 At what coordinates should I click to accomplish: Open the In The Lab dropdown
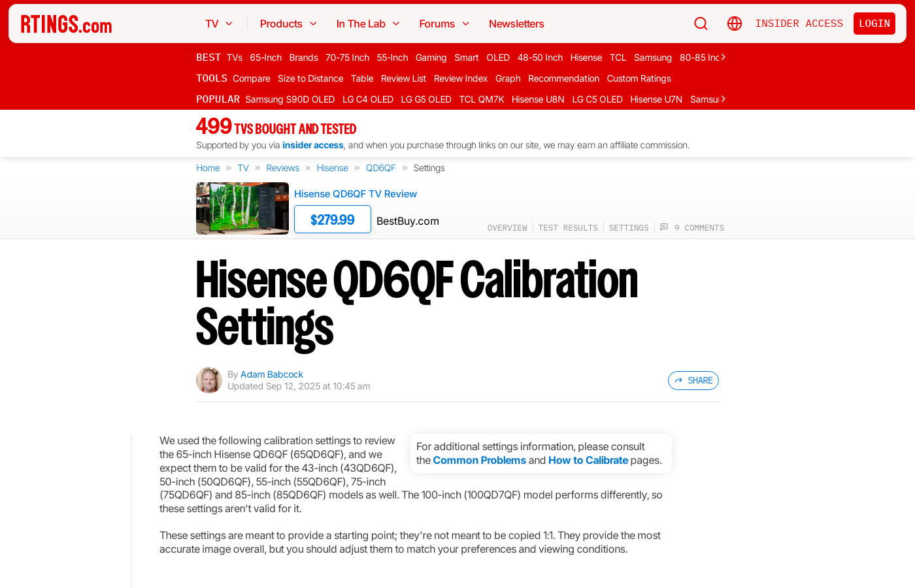point(367,24)
